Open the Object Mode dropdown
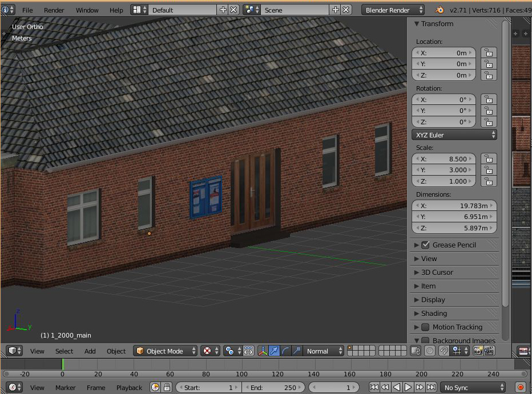This screenshot has width=532, height=394. [x=166, y=351]
